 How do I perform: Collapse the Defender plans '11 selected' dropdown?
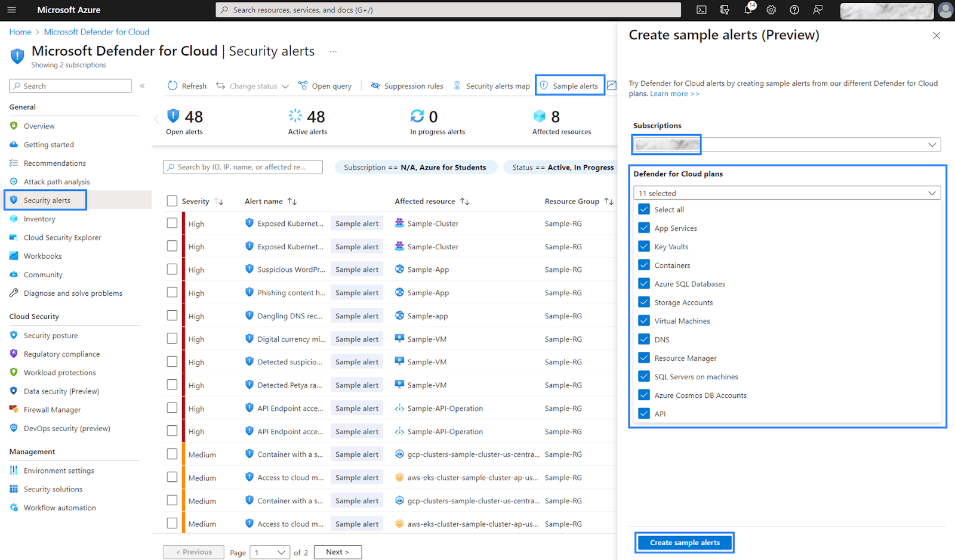tap(787, 193)
